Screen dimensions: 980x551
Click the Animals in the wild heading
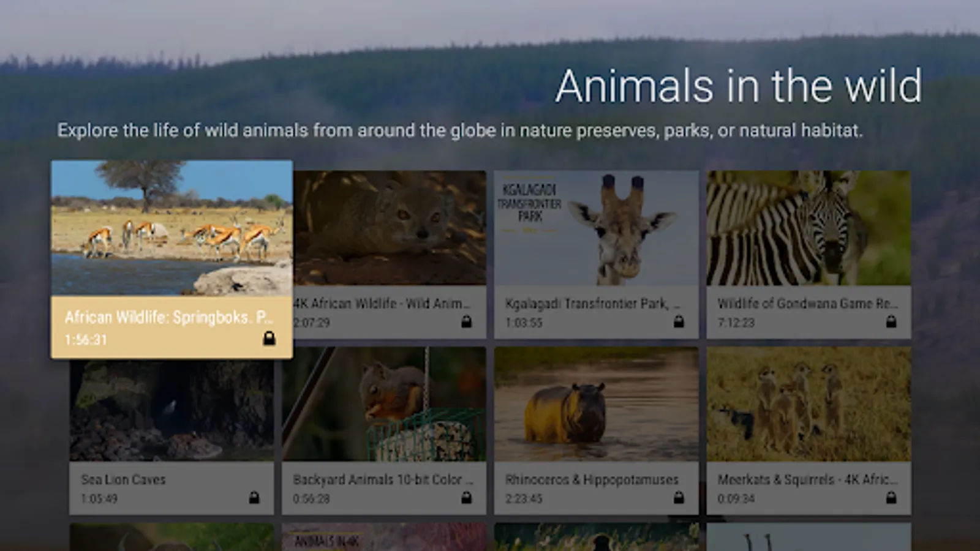(x=738, y=86)
